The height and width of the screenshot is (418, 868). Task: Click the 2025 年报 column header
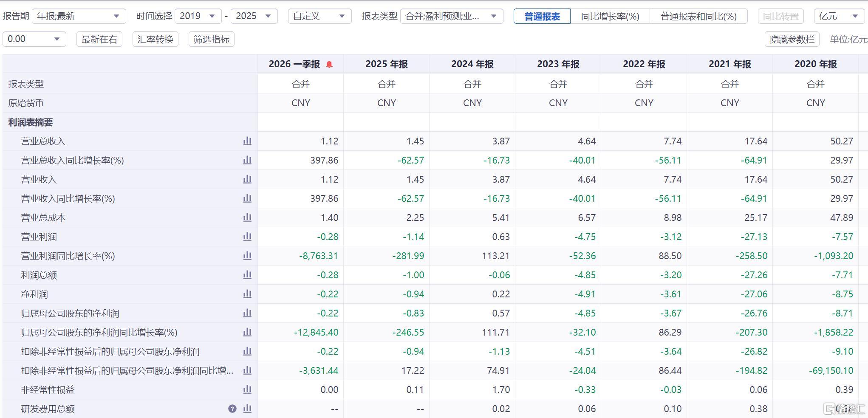pos(387,64)
